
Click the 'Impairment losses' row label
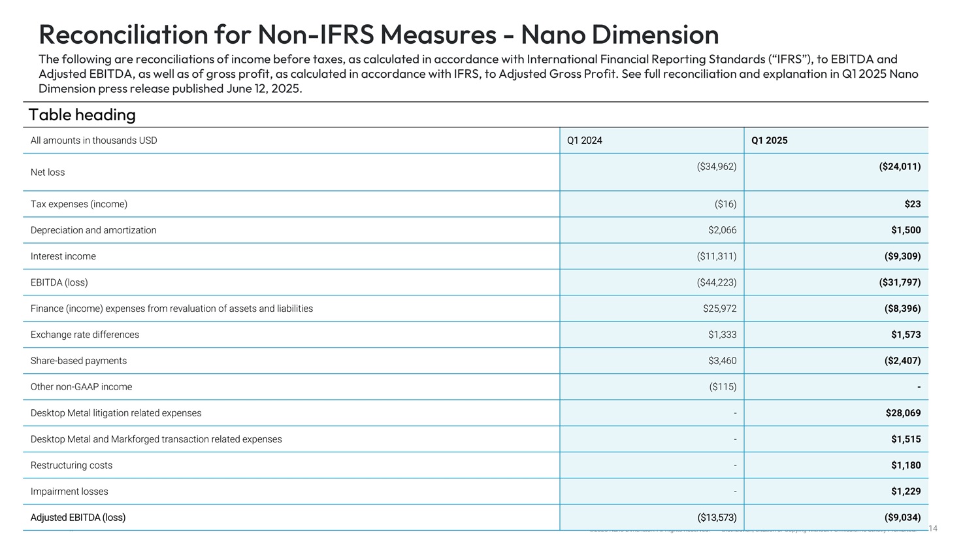coord(69,492)
